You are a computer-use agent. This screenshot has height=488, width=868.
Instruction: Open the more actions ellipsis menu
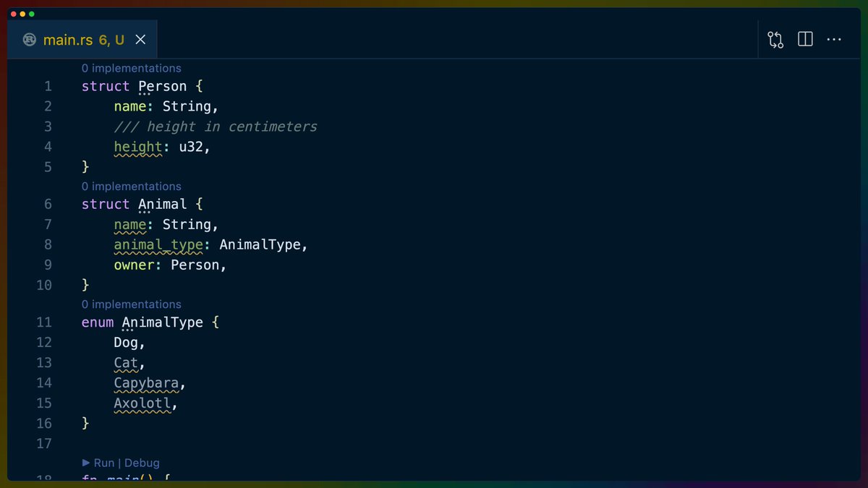(x=834, y=40)
